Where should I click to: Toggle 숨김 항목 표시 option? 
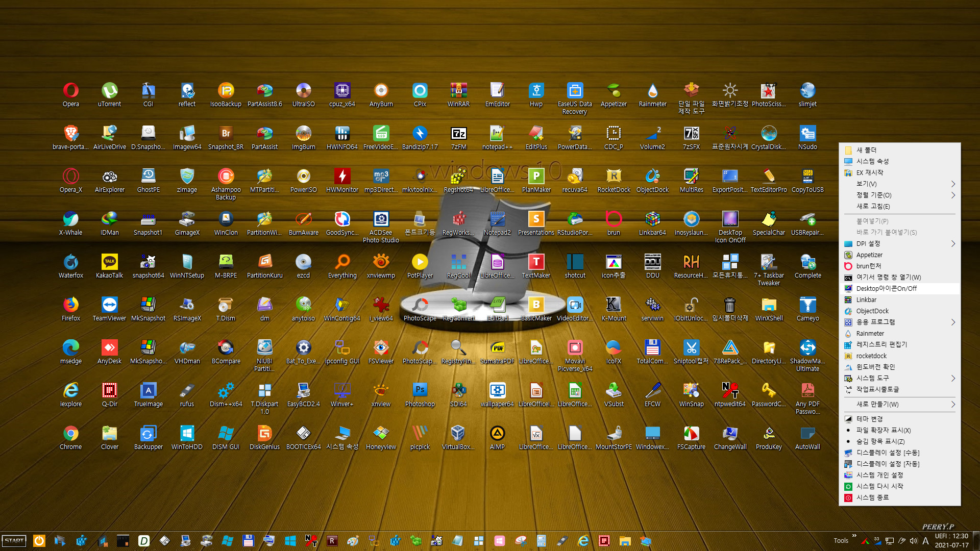[899, 441]
